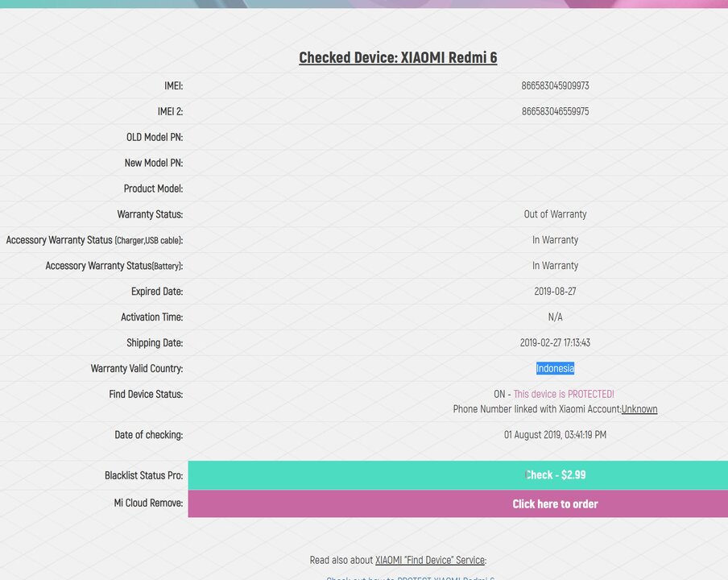This screenshot has width=728, height=580.
Task: Click the Accessory Warranty Status (Charger,USB cable) label
Action: tap(94, 240)
